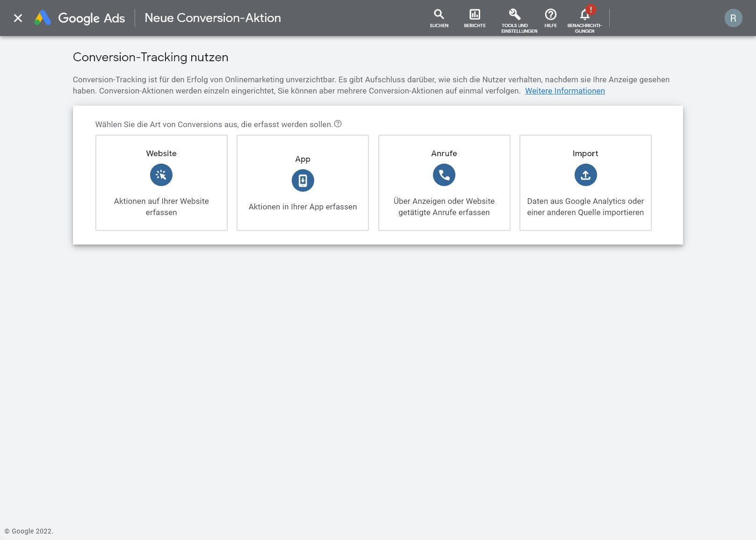
Task: Close the Neue Conversion-Aktion page
Action: [x=18, y=18]
